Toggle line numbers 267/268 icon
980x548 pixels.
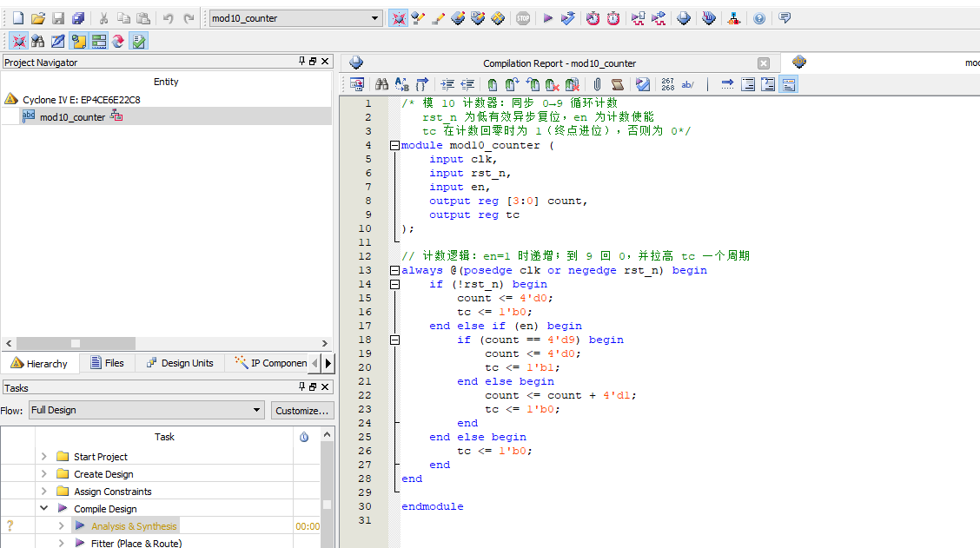[x=667, y=84]
